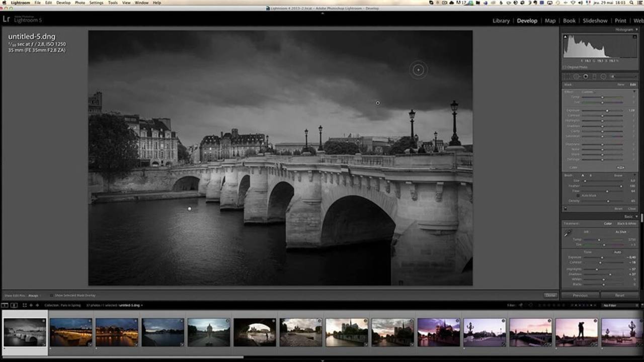
Task: Click the Lightroom Lr logo identity plate
Action: [x=7, y=20]
